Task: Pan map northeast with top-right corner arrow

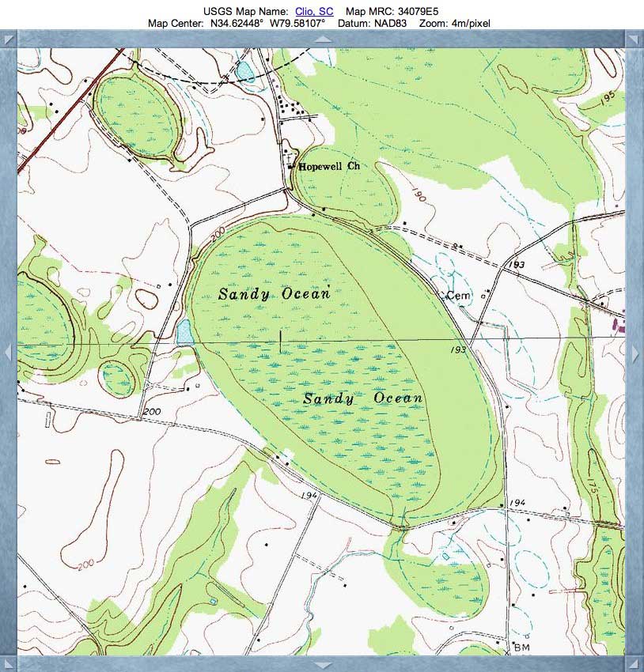Action: (x=633, y=40)
